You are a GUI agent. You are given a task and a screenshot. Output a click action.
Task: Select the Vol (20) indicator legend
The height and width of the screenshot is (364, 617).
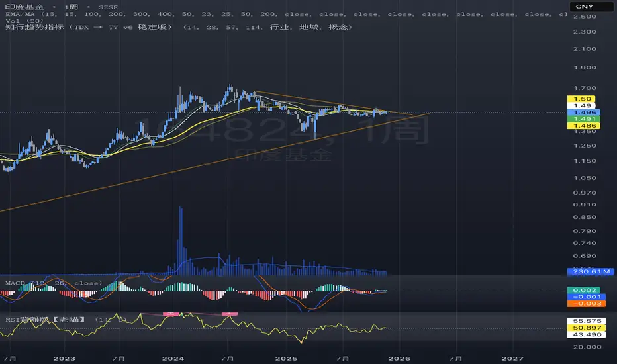coord(24,21)
